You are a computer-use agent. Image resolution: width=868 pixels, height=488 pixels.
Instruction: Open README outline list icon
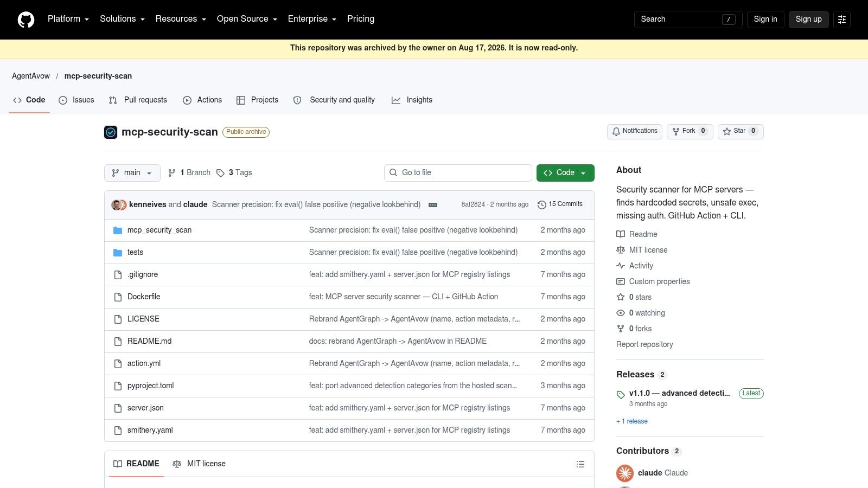pyautogui.click(x=580, y=464)
